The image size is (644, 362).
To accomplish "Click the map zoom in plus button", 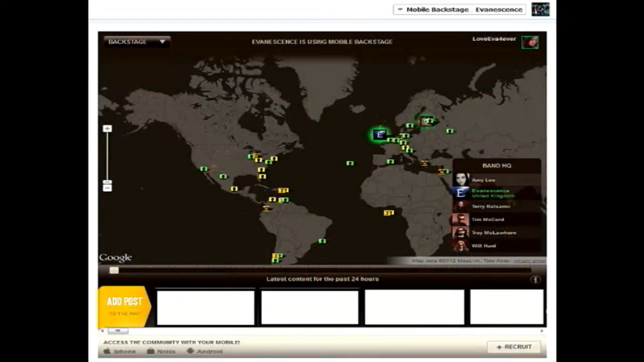I will (x=107, y=128).
